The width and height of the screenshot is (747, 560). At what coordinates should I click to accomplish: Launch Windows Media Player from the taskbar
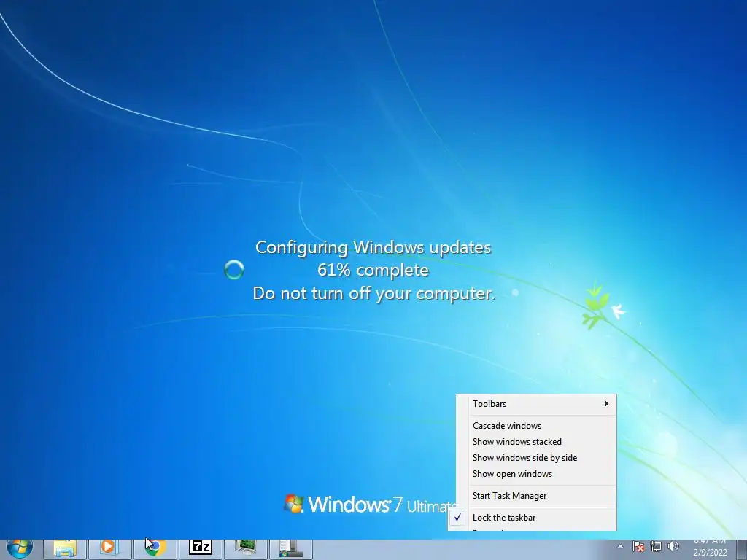(110, 549)
